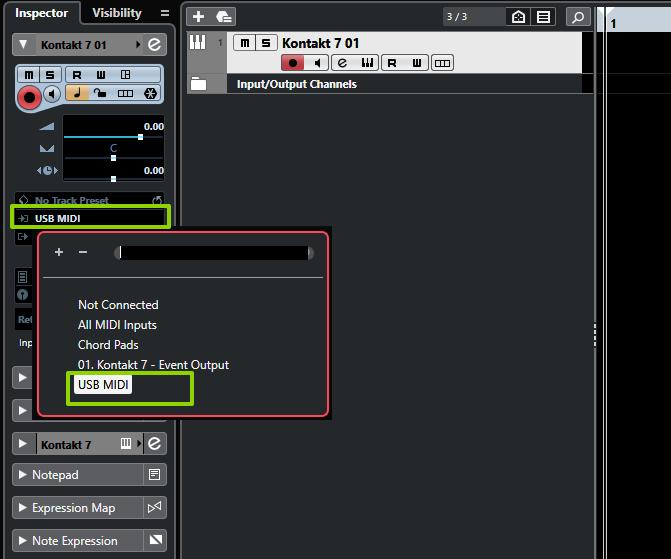
Task: Open instrument keyboard icon on Kontakt track
Action: [x=367, y=63]
